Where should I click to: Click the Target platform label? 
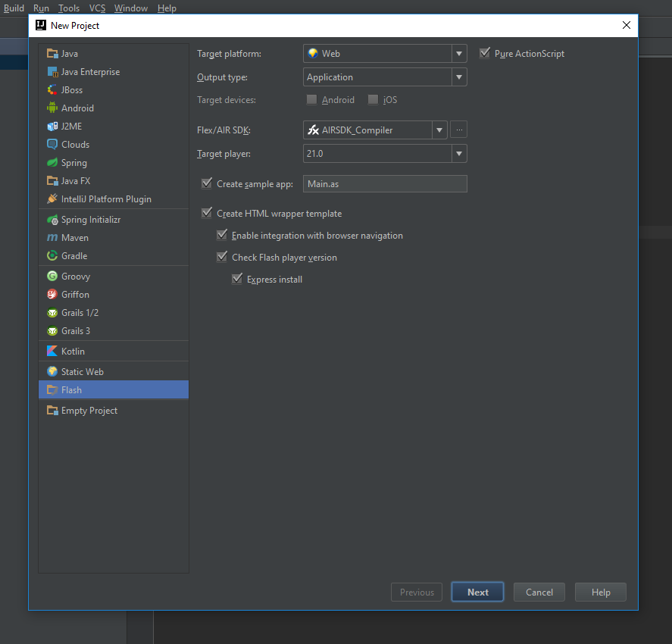[x=229, y=54]
